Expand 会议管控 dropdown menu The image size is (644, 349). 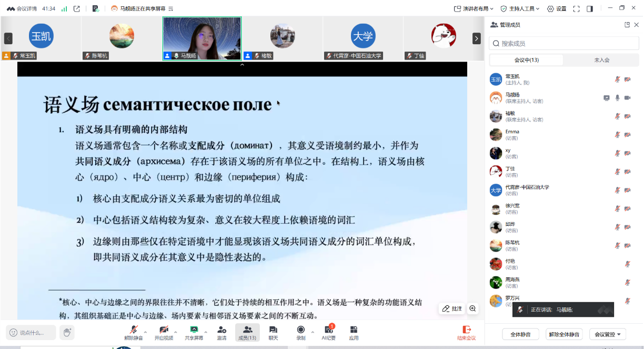pos(607,334)
